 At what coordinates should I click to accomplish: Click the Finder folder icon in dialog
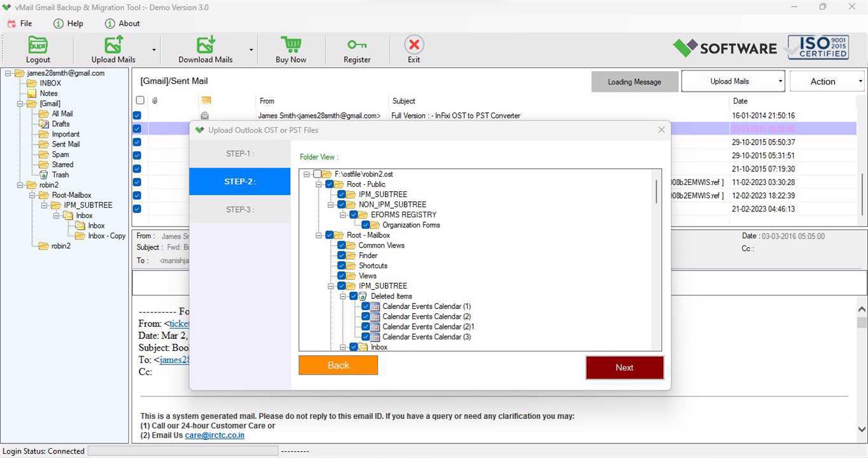(x=351, y=256)
